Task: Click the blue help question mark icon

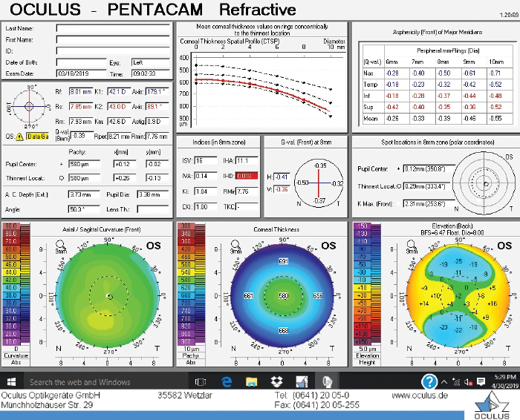Action: 429,381
